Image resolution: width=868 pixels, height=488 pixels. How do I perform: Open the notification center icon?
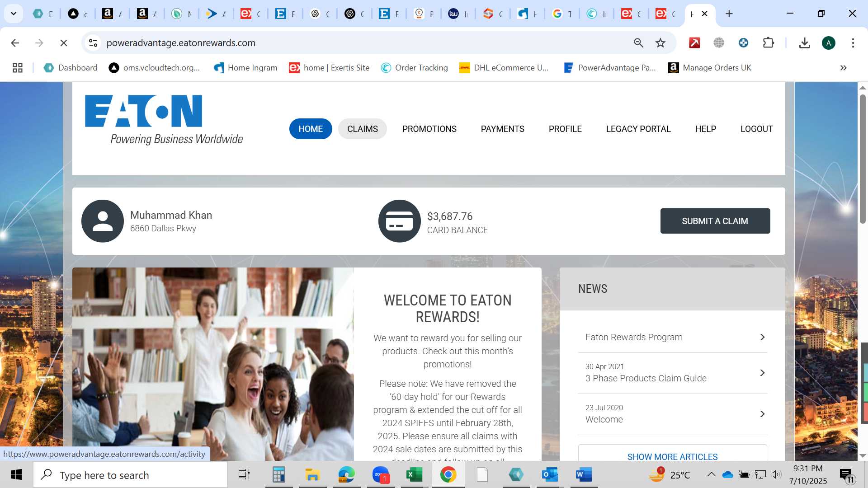pyautogui.click(x=847, y=475)
